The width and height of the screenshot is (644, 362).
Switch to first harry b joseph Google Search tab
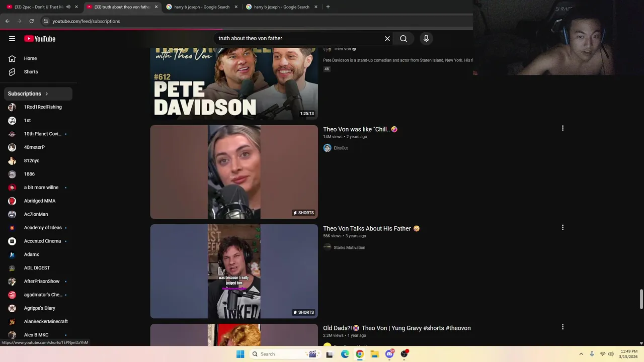(x=202, y=7)
